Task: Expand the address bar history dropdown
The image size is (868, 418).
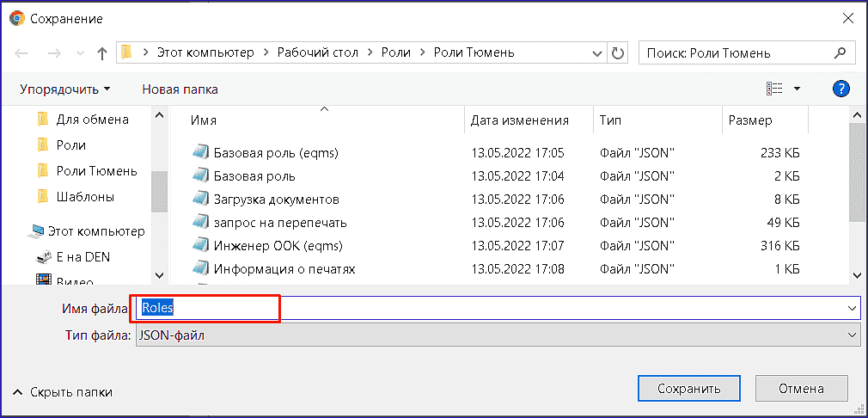Action: point(596,53)
